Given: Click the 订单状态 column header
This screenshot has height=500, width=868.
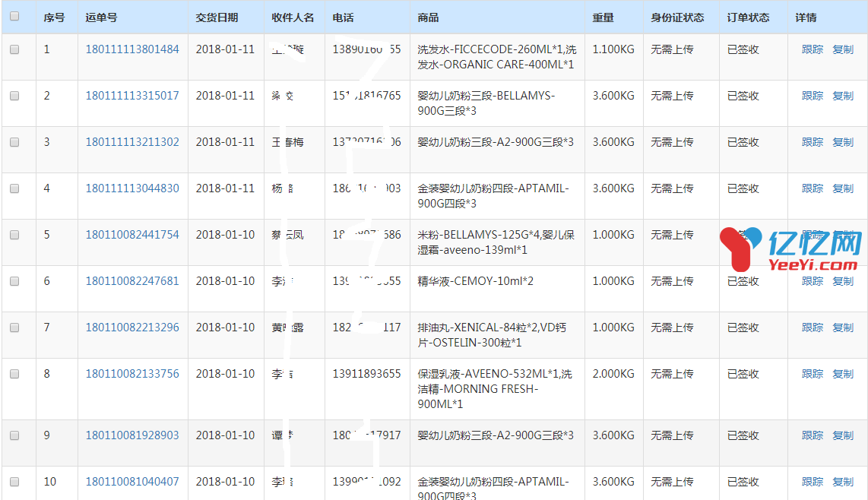Looking at the screenshot, I should pyautogui.click(x=749, y=17).
